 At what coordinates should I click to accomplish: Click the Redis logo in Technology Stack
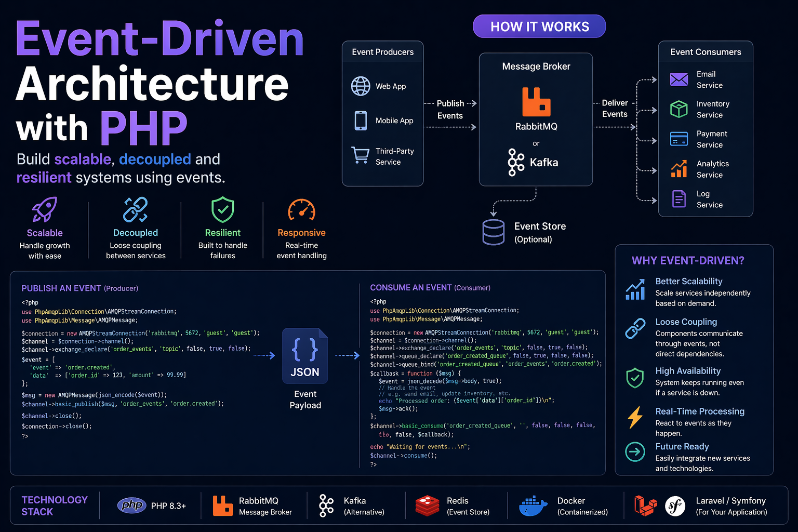click(x=428, y=506)
